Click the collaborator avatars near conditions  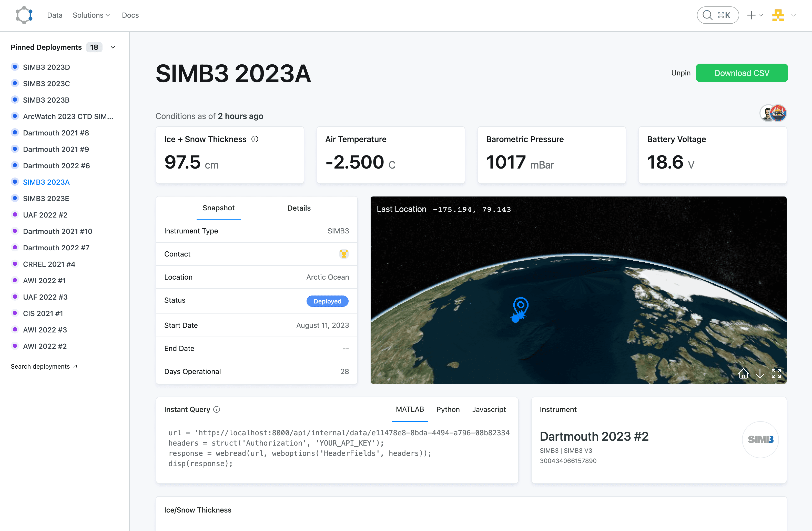point(773,113)
